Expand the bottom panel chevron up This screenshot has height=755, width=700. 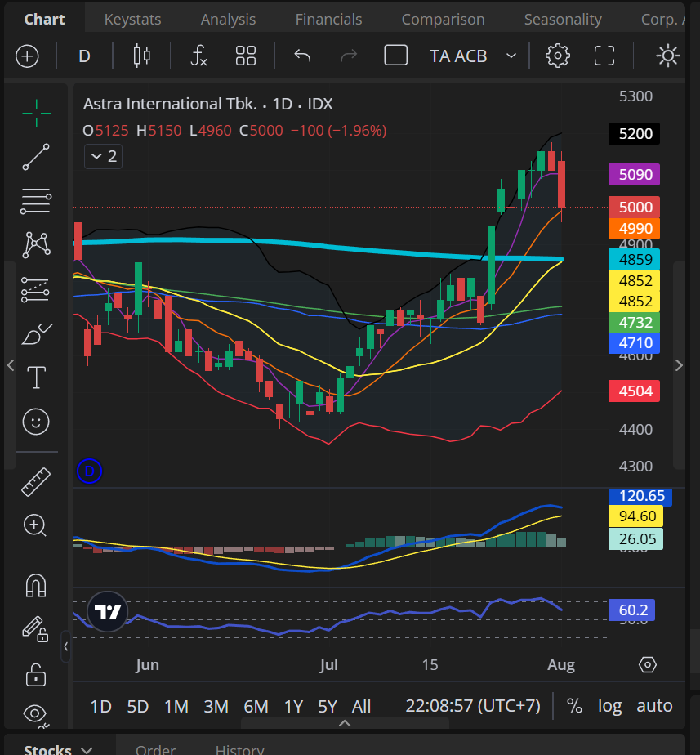[x=345, y=723]
